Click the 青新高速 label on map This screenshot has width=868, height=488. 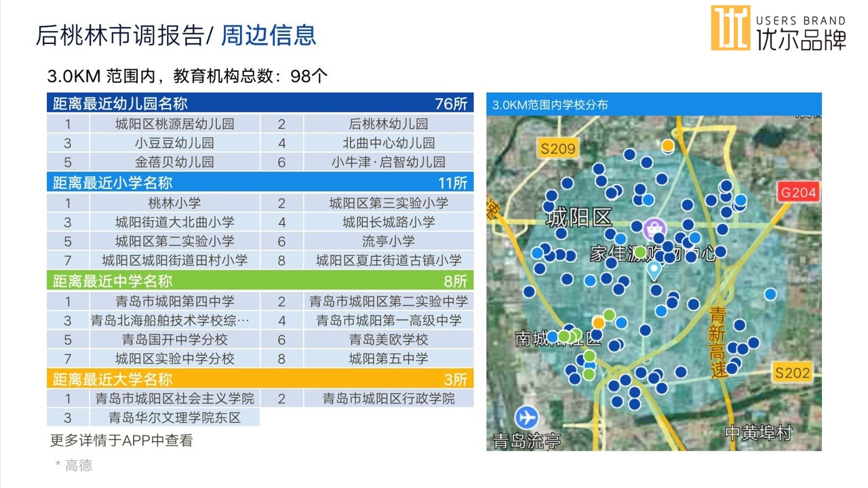[x=718, y=342]
